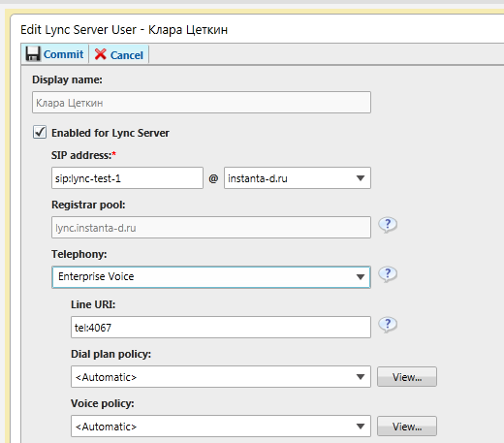The width and height of the screenshot is (504, 443).
Task: View the Dial plan policy details
Action: (x=407, y=377)
